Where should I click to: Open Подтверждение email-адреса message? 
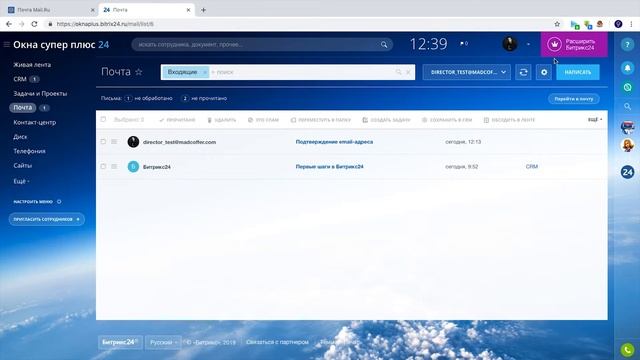tap(334, 142)
